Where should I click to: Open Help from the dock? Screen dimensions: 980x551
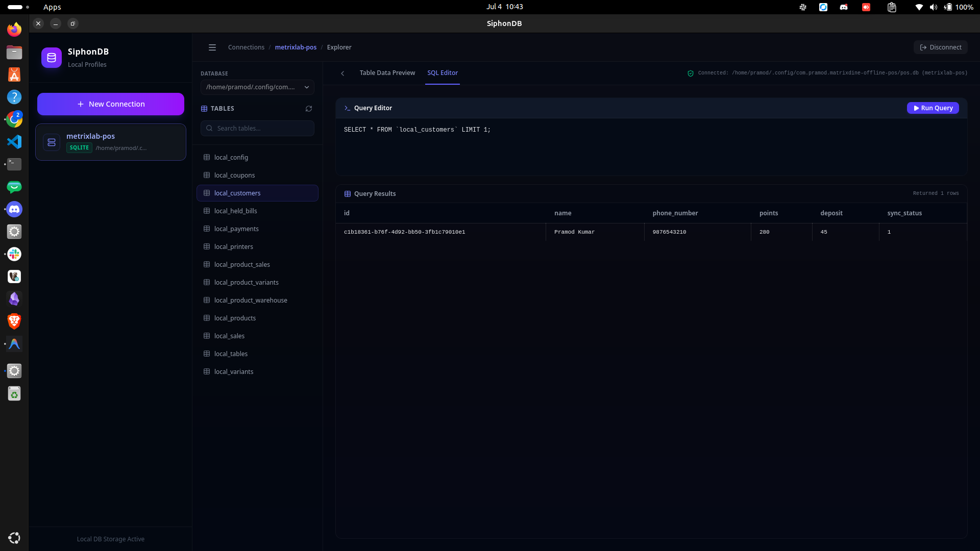click(x=14, y=97)
